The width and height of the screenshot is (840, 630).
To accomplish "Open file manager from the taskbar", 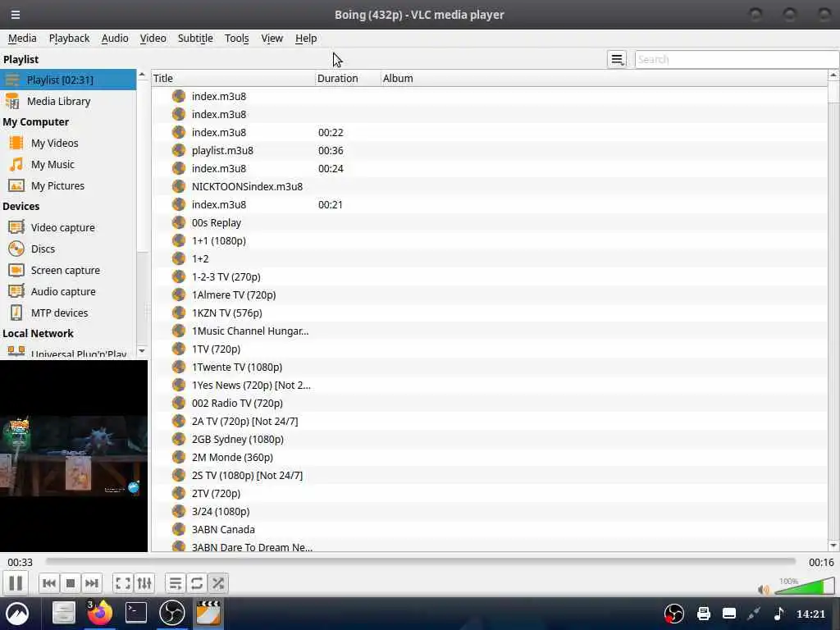I will pyautogui.click(x=63, y=613).
